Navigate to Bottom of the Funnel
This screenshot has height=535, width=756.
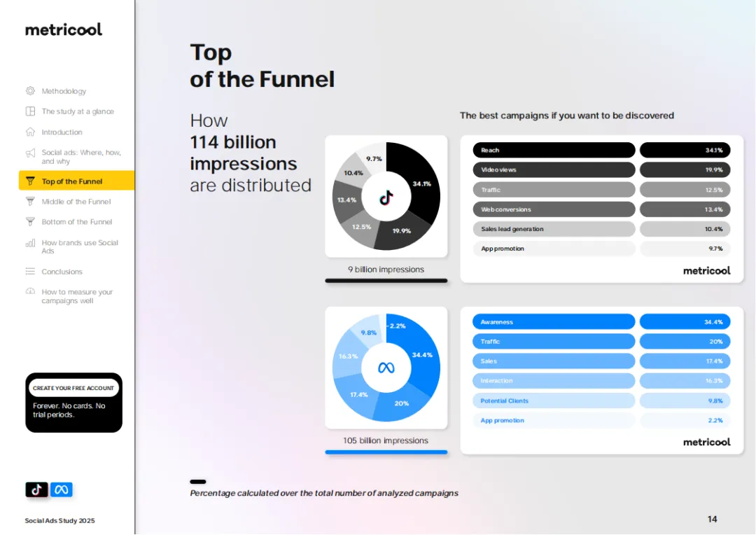77,221
